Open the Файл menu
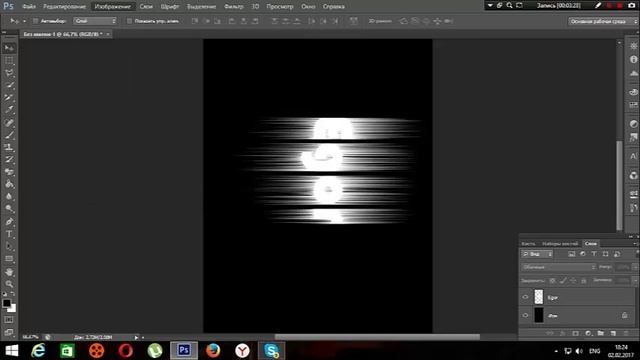 pos(29,7)
